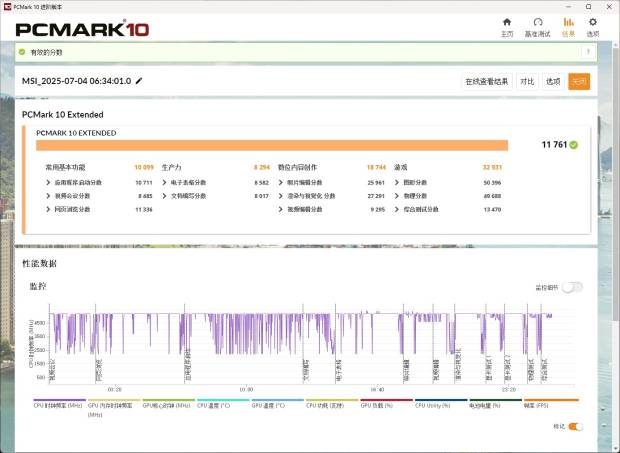Click the PCMark 10 app icon in title bar

pos(7,7)
